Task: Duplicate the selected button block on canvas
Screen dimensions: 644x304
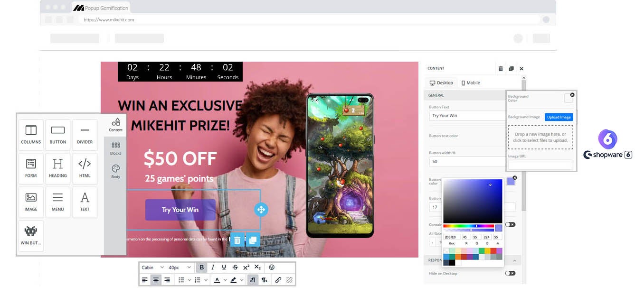Action: point(253,240)
